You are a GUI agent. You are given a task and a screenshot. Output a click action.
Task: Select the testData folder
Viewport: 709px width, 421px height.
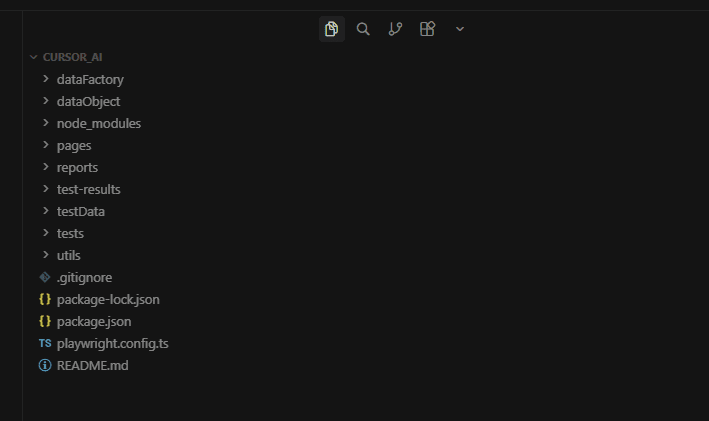tap(81, 211)
